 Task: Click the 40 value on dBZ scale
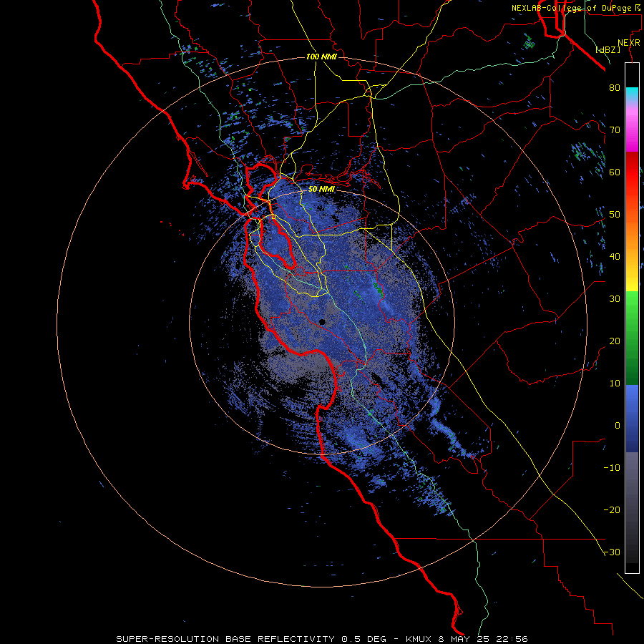[615, 257]
